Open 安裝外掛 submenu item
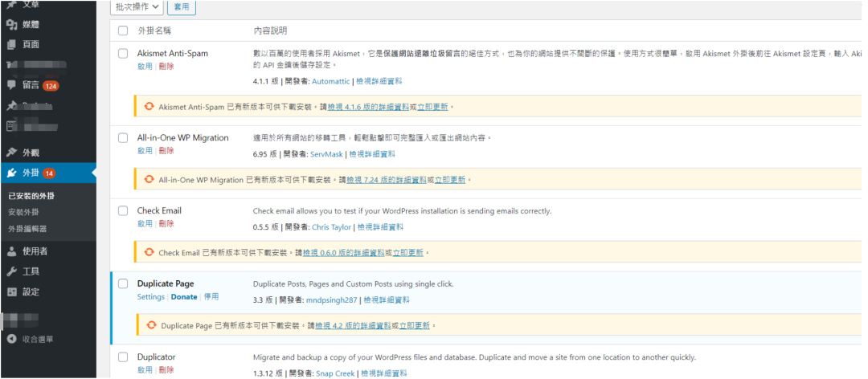868x379 pixels. (x=24, y=212)
